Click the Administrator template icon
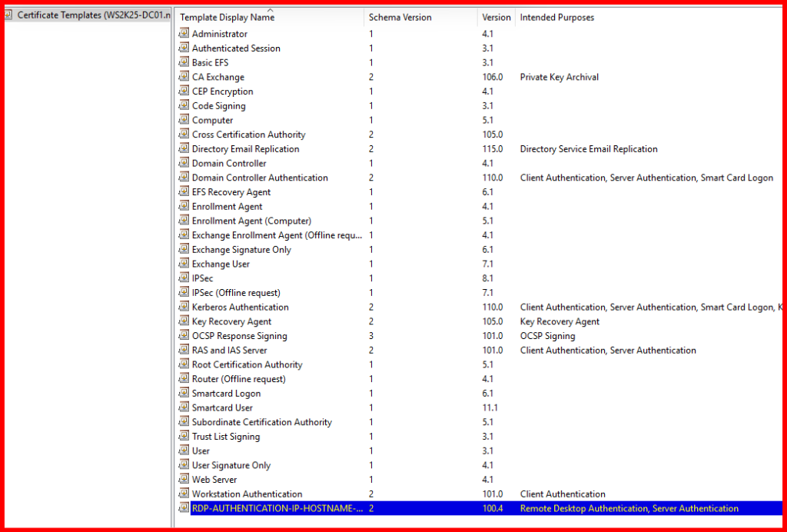The width and height of the screenshot is (787, 532). (184, 34)
